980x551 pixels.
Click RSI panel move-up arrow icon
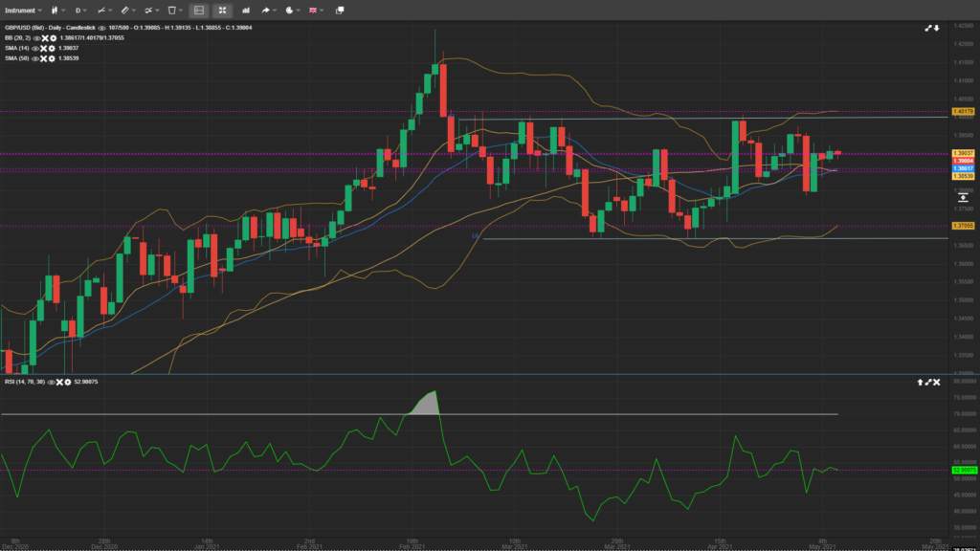point(920,382)
